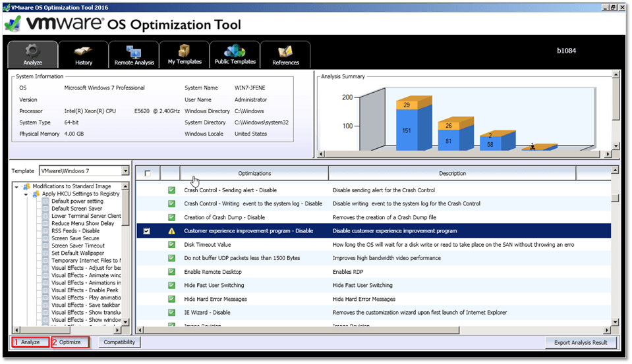Open the References icon

coord(285,51)
